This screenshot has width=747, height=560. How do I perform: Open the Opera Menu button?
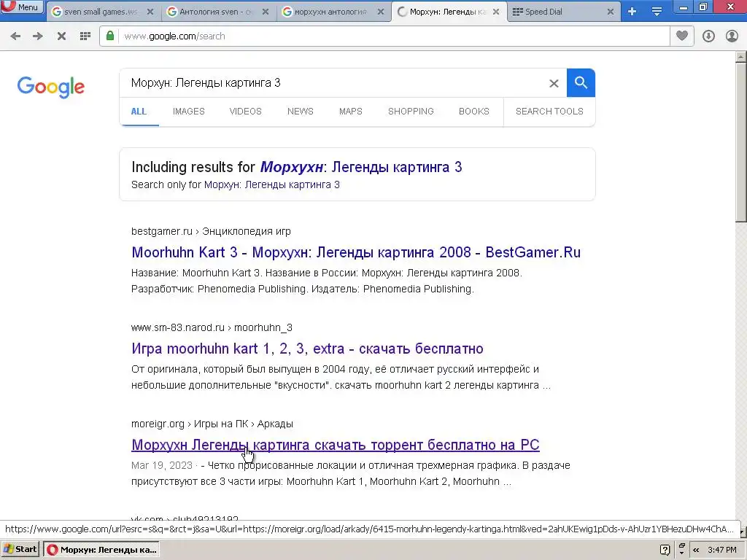(22, 7)
